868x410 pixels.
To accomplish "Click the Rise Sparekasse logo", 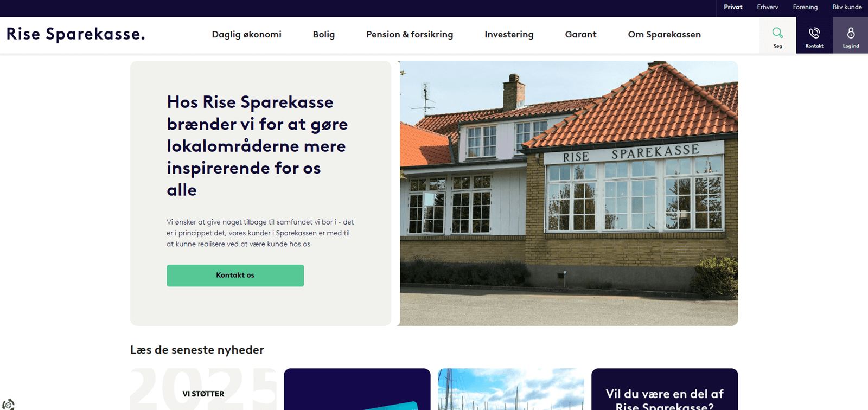I will 75,34.
